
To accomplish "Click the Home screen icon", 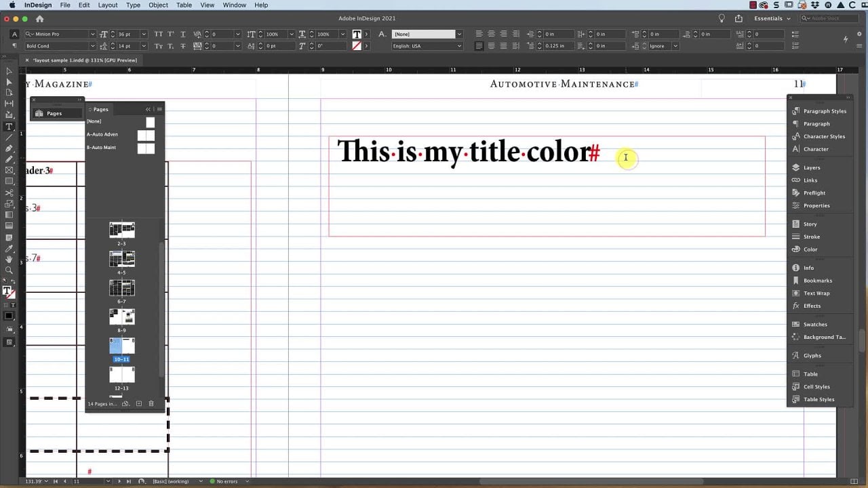I will (x=39, y=19).
